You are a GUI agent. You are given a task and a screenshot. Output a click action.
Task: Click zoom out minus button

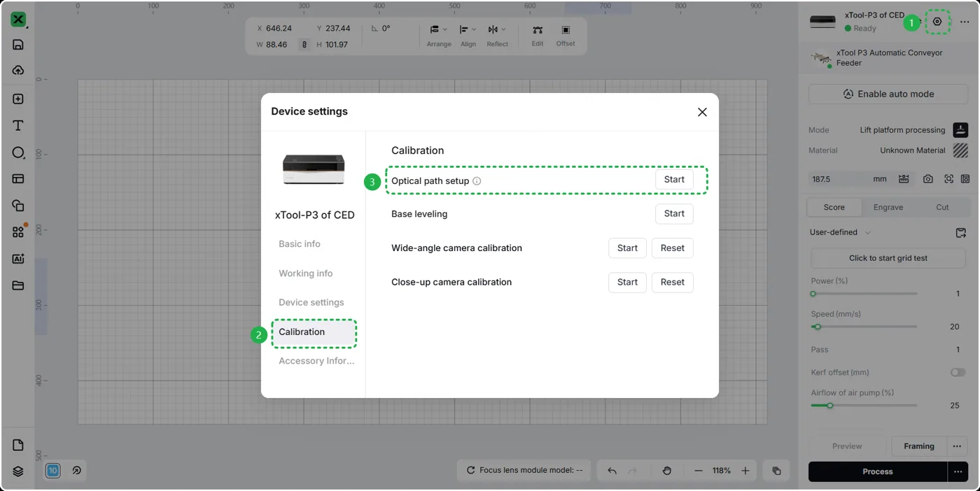pyautogui.click(x=698, y=471)
